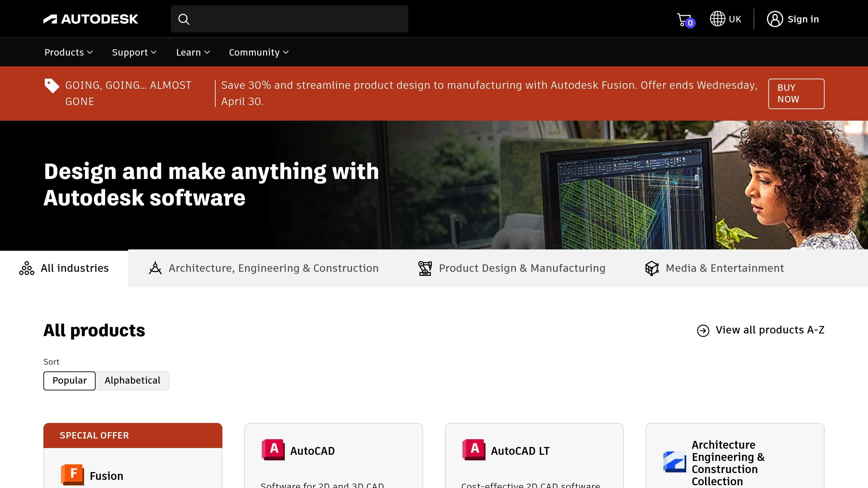Viewport: 868px width, 488px height.
Task: Click the GOING, GOING... ALMOST GONE text
Action: (129, 94)
